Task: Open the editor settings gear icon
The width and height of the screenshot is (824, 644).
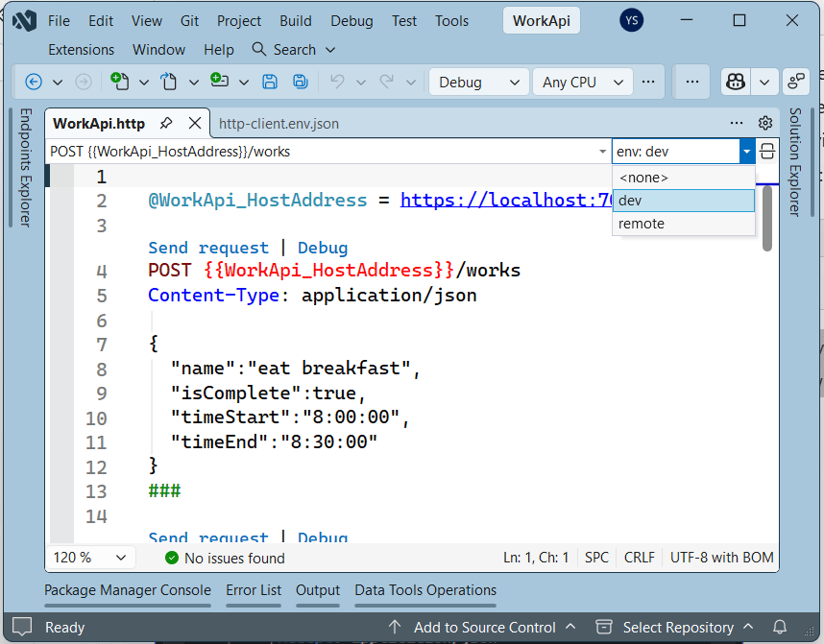Action: click(765, 123)
